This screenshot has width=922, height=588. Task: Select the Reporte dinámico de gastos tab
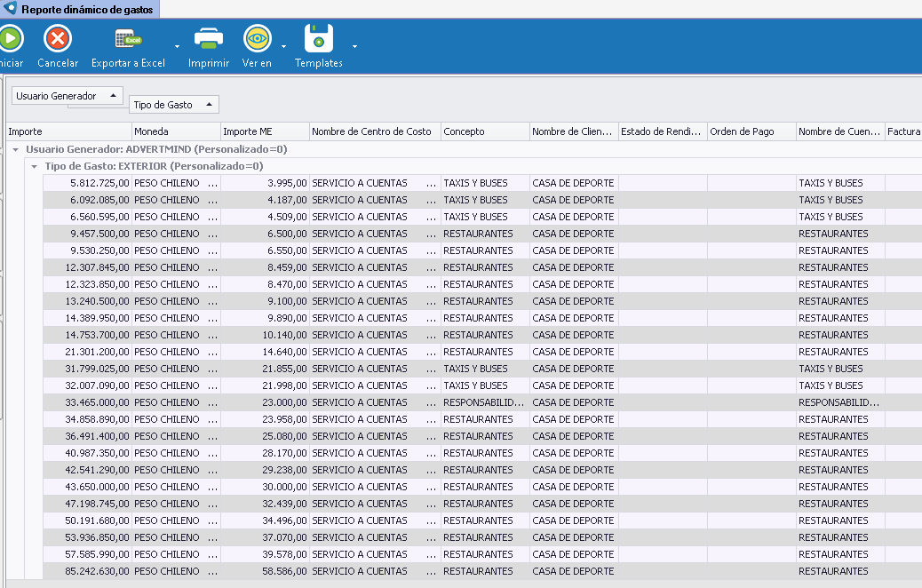pyautogui.click(x=86, y=10)
